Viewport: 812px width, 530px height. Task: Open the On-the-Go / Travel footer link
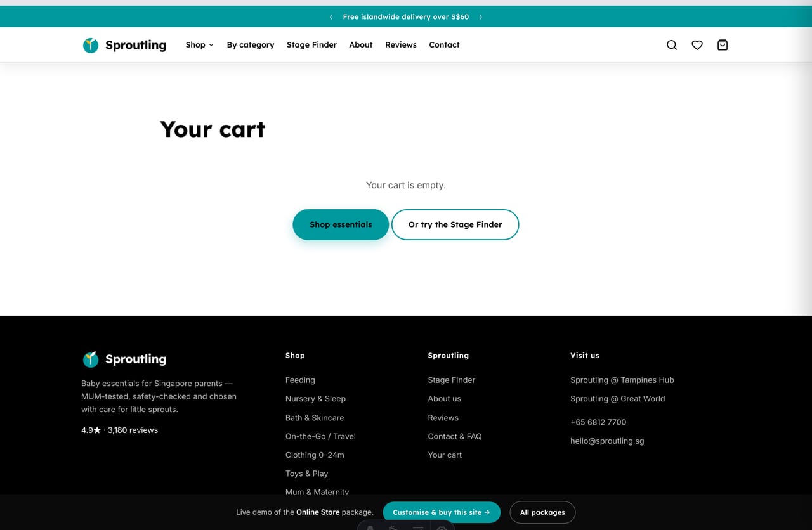click(320, 436)
